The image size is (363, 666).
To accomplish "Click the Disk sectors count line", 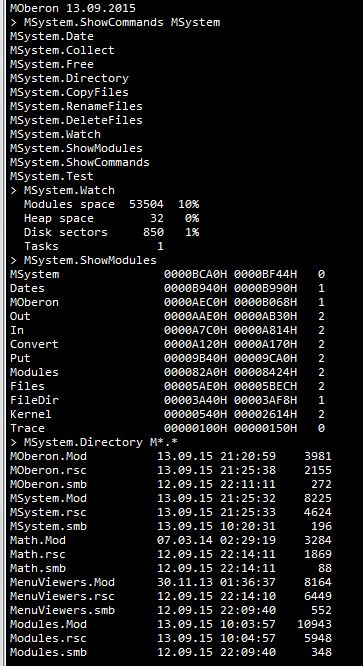I will [111, 233].
